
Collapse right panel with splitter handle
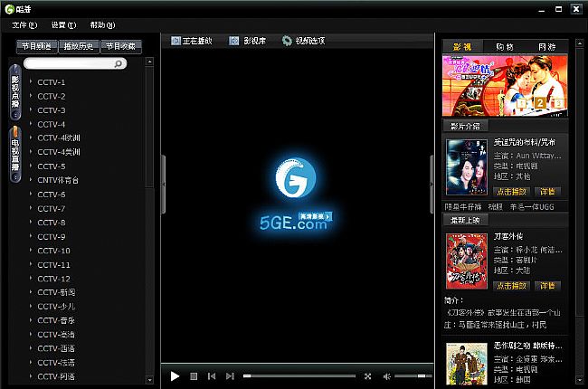432,185
